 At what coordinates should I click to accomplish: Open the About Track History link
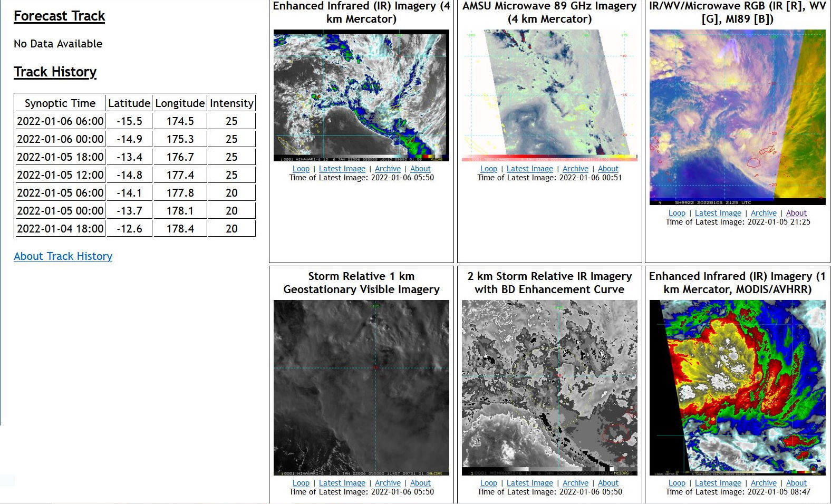pos(63,256)
